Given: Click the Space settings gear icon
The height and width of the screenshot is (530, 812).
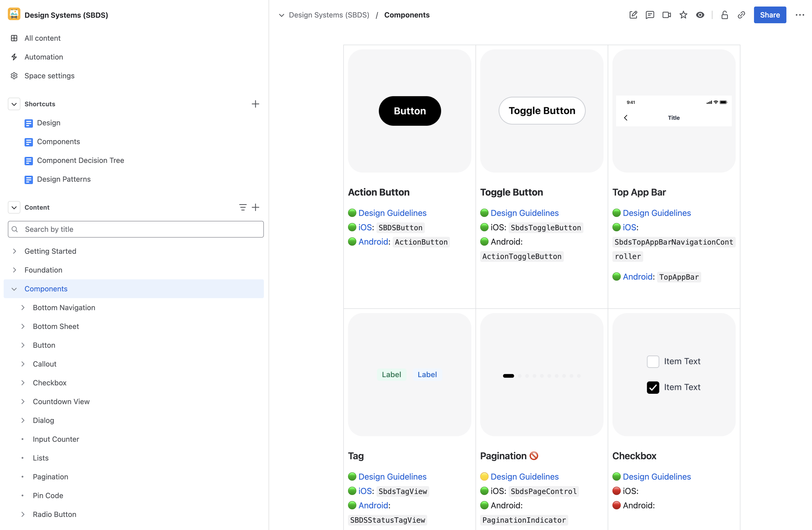Looking at the screenshot, I should click(14, 76).
